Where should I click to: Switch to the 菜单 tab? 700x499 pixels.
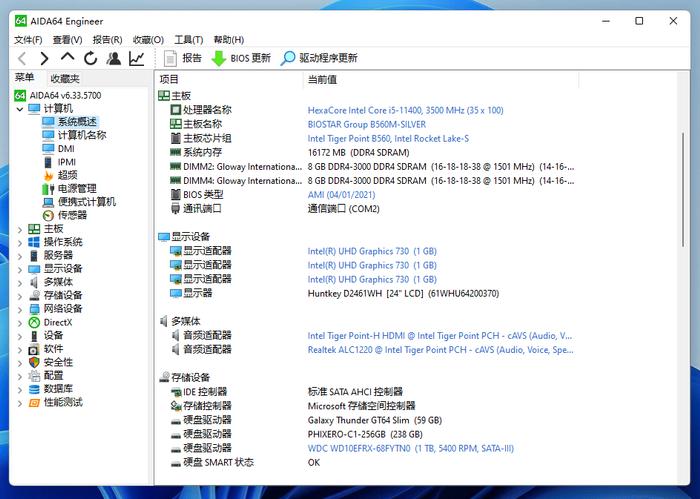pos(25,78)
